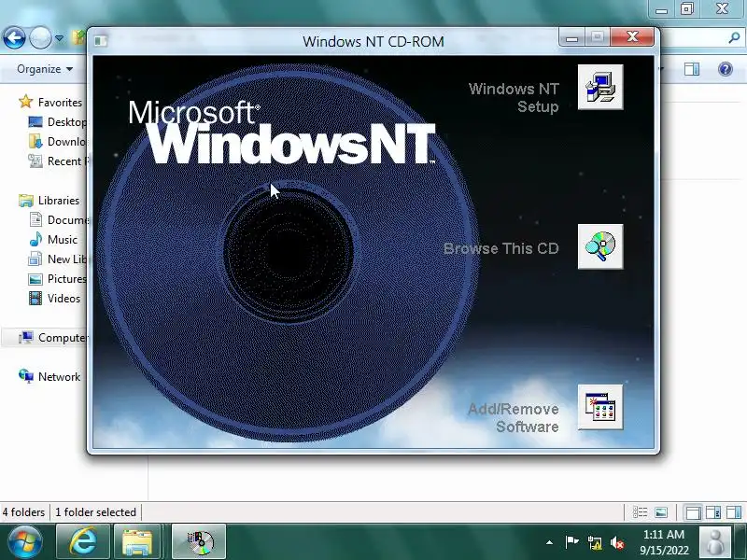
Task: Open the New Library entry
Action: pyautogui.click(x=57, y=259)
